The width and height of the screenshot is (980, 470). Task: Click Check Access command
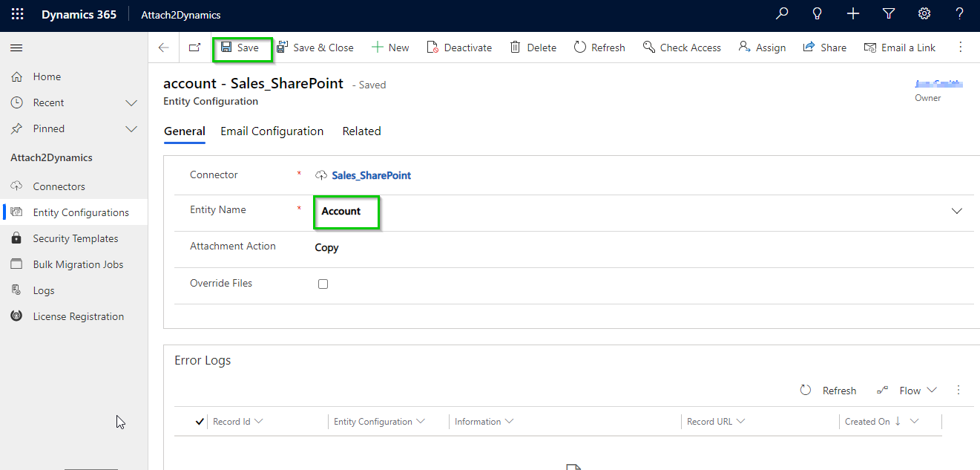click(x=682, y=48)
